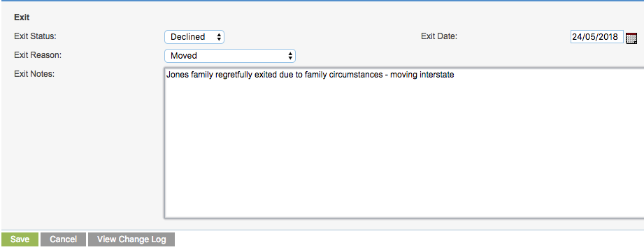Viewport: 644px width, 252px height.
Task: Save the exit details
Action: [20, 239]
